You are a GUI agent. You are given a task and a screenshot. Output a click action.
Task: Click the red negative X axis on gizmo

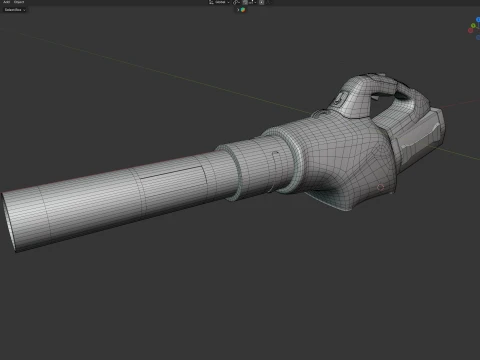click(470, 31)
